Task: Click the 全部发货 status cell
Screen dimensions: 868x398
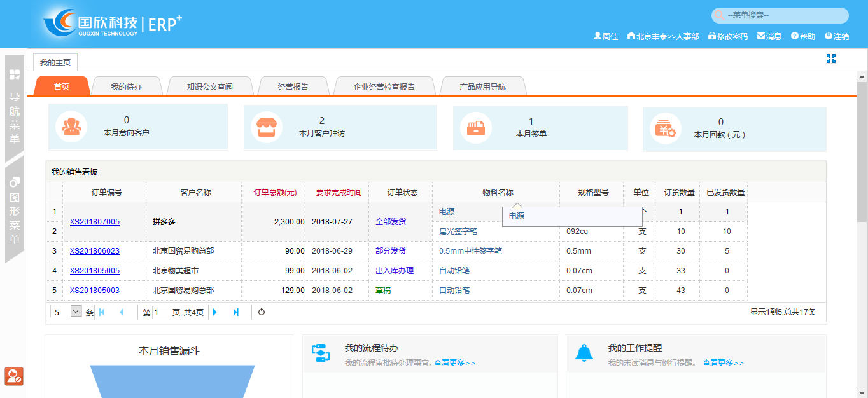Action: click(x=400, y=222)
